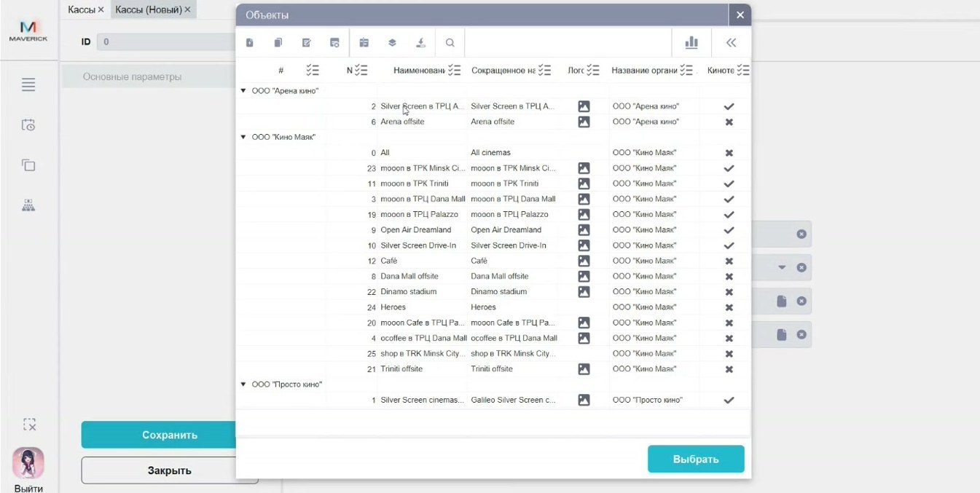Image resolution: width=980 pixels, height=493 pixels.
Task: Select the All row in Кино Маяк group
Action: tap(385, 153)
